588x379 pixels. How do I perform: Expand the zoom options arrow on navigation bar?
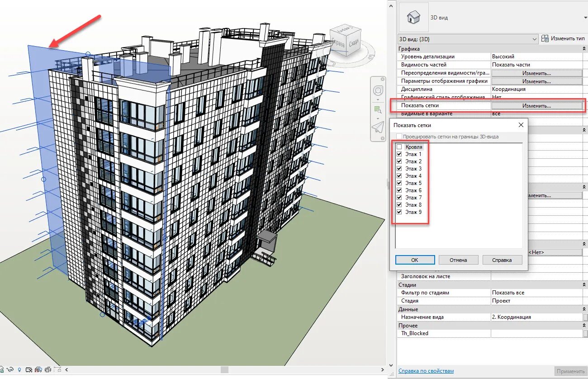coord(378,118)
